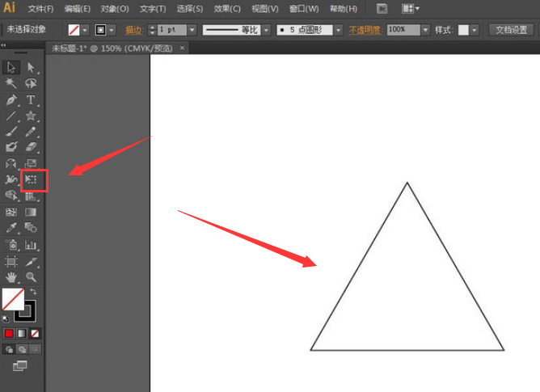The image size is (540, 392).
Task: Pick the Pencil tool
Action: tap(31, 132)
